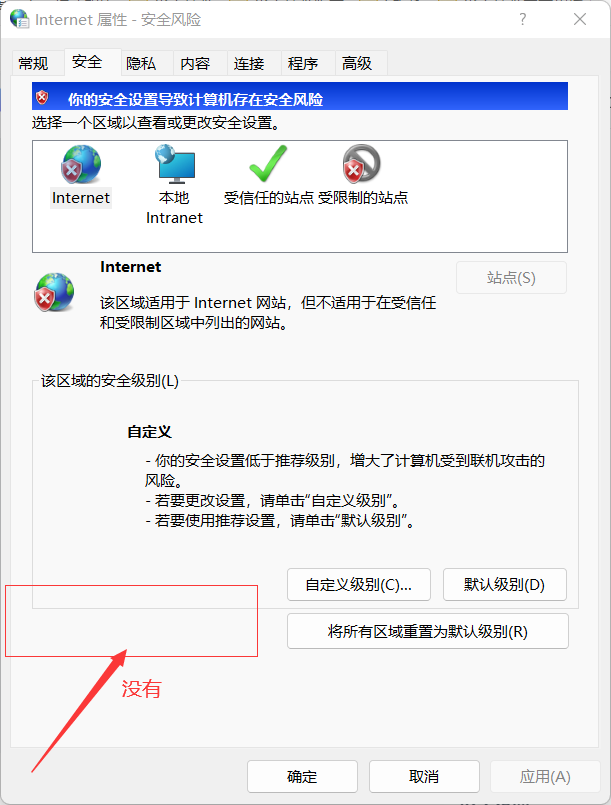Open the 内容 tab
The width and height of the screenshot is (611, 805).
coord(195,63)
